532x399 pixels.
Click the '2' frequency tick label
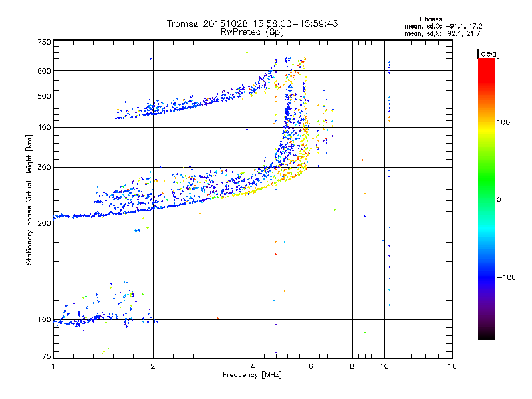[153, 366]
